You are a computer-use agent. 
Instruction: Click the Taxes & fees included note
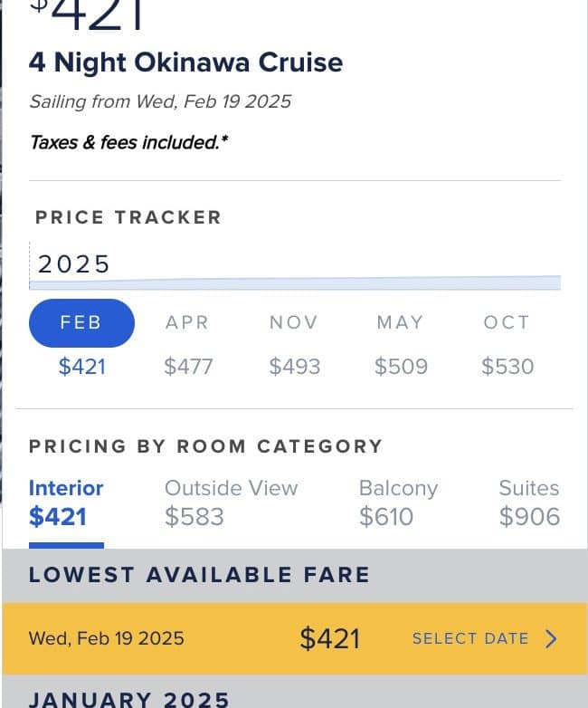129,142
